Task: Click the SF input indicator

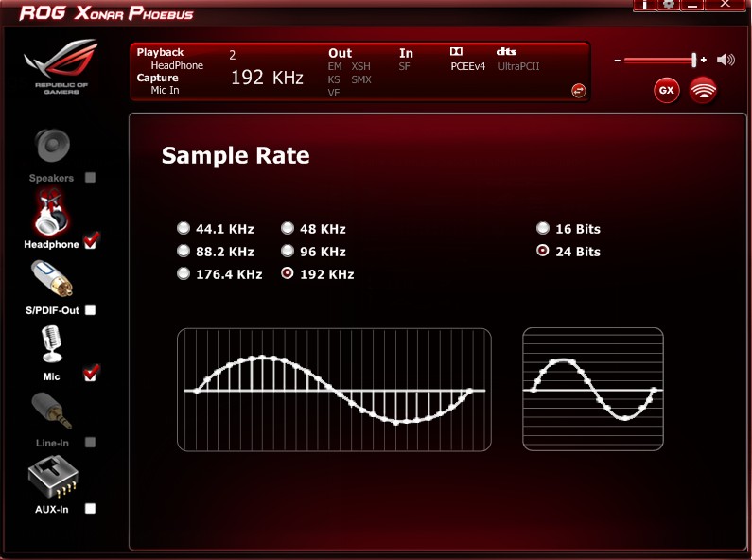Action: coord(404,66)
